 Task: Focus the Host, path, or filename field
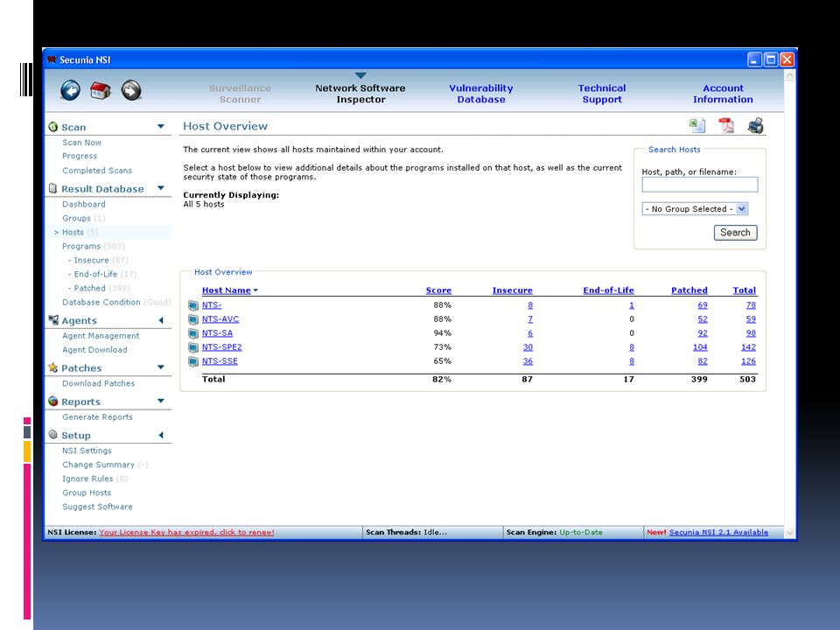(x=700, y=185)
